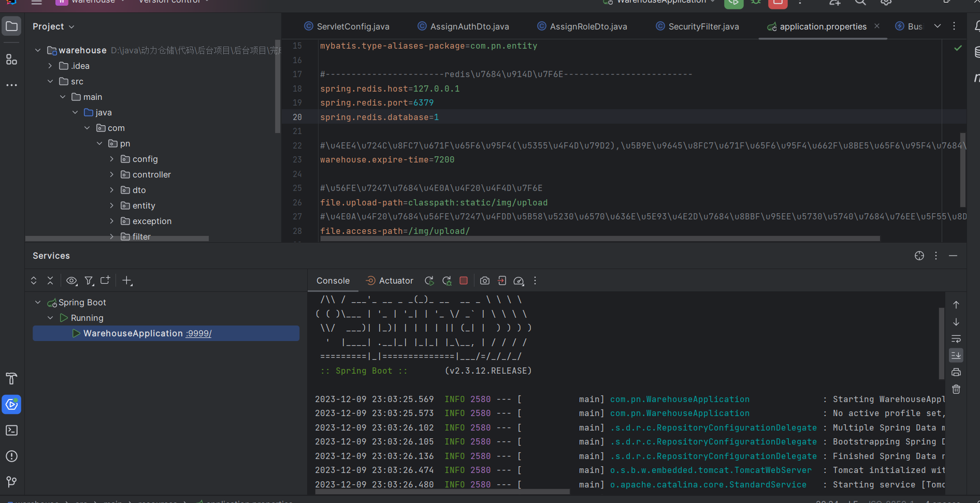Expand the controller package

pyautogui.click(x=112, y=174)
